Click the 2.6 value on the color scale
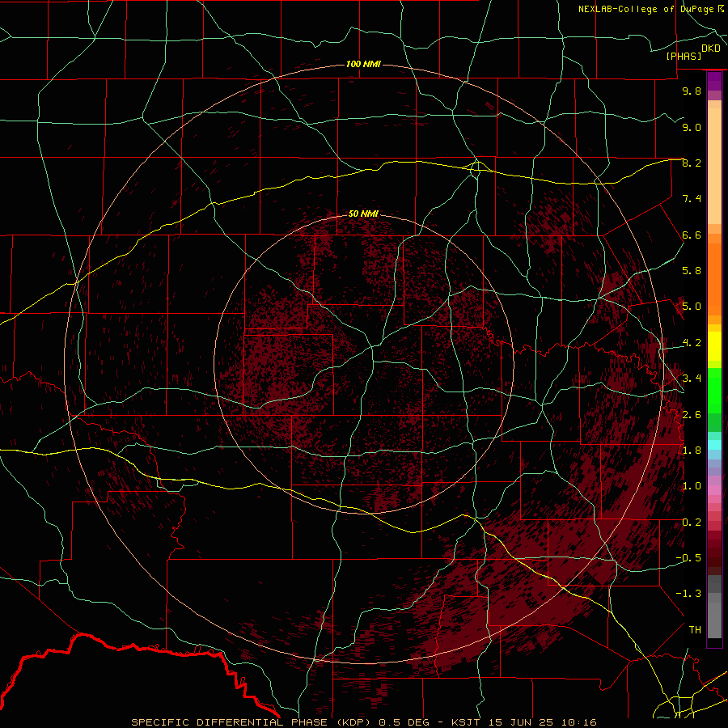This screenshot has height=728, width=728. pyautogui.click(x=692, y=415)
